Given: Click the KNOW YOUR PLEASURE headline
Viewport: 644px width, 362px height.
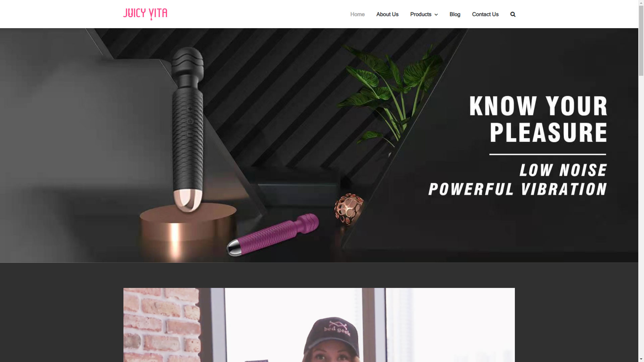Looking at the screenshot, I should click(x=538, y=119).
